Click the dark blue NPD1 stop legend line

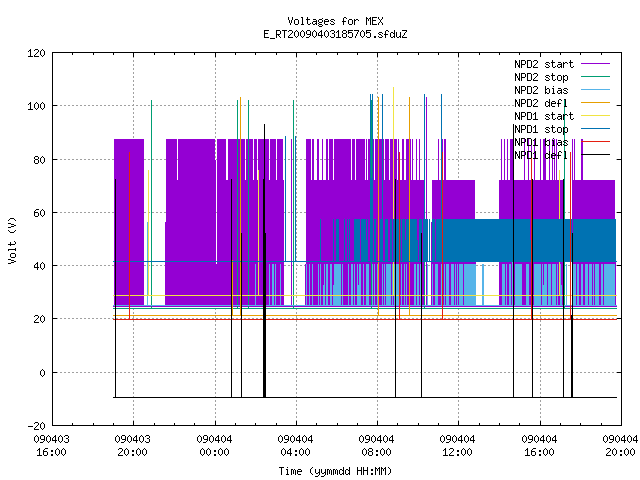click(596, 129)
